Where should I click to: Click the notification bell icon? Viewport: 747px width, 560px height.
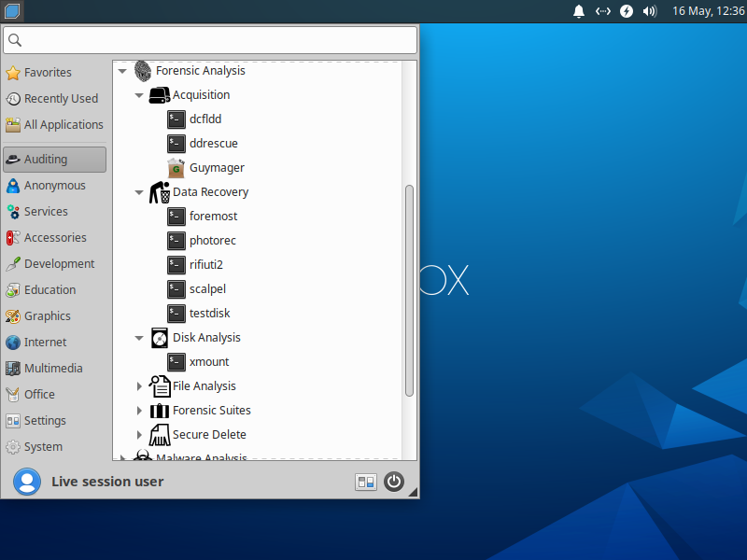578,11
